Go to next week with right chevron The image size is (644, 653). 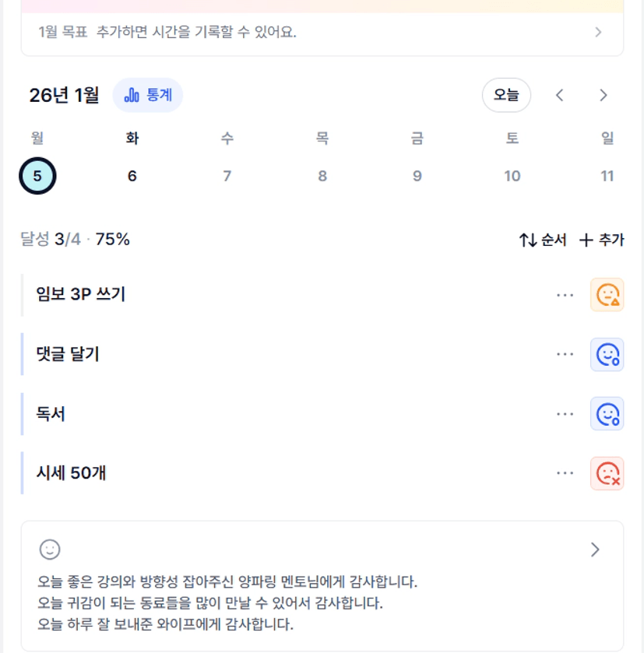click(x=603, y=95)
